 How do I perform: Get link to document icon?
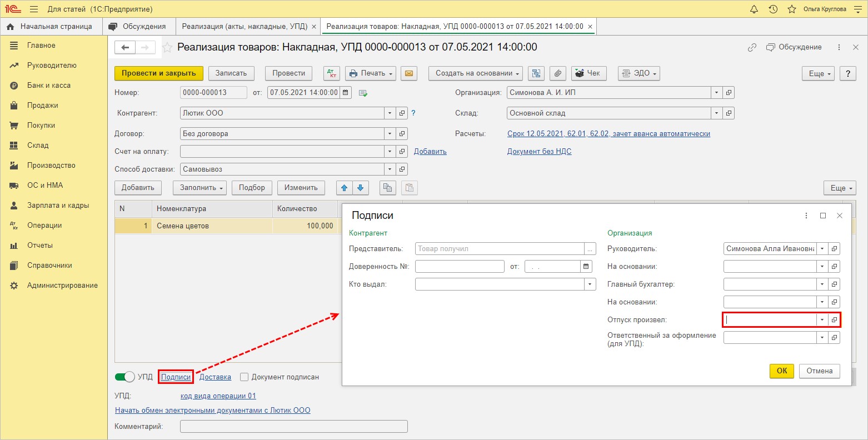pos(752,47)
